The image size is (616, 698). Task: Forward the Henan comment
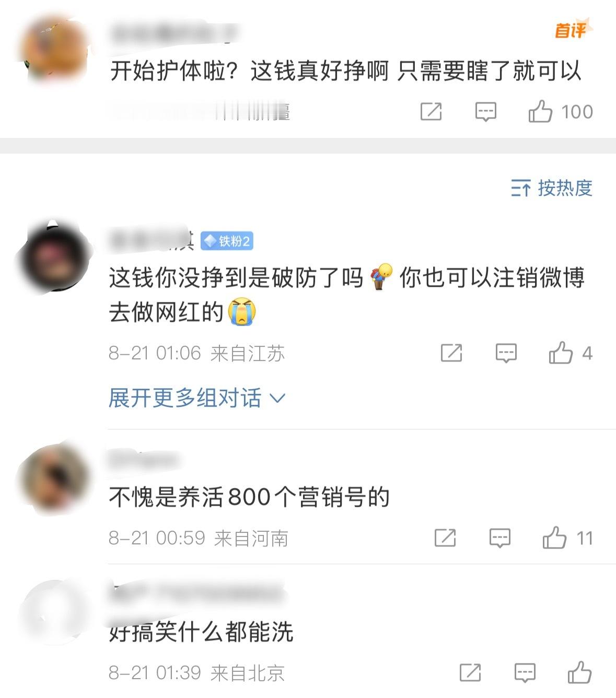click(x=445, y=538)
